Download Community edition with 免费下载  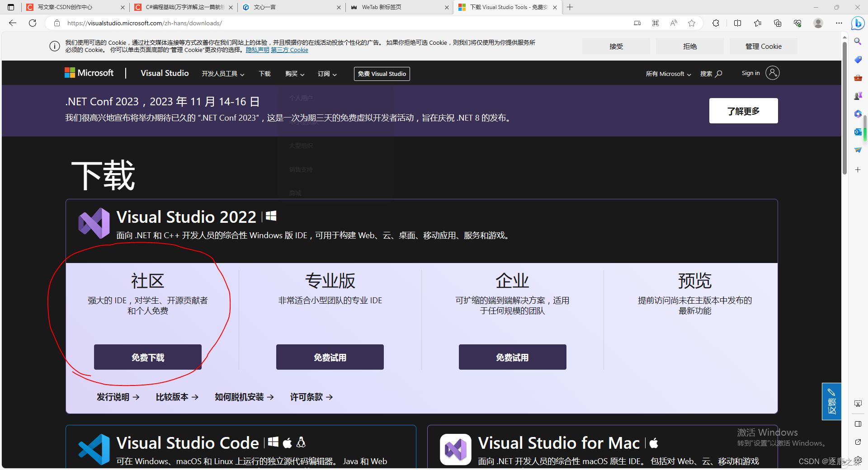point(148,357)
